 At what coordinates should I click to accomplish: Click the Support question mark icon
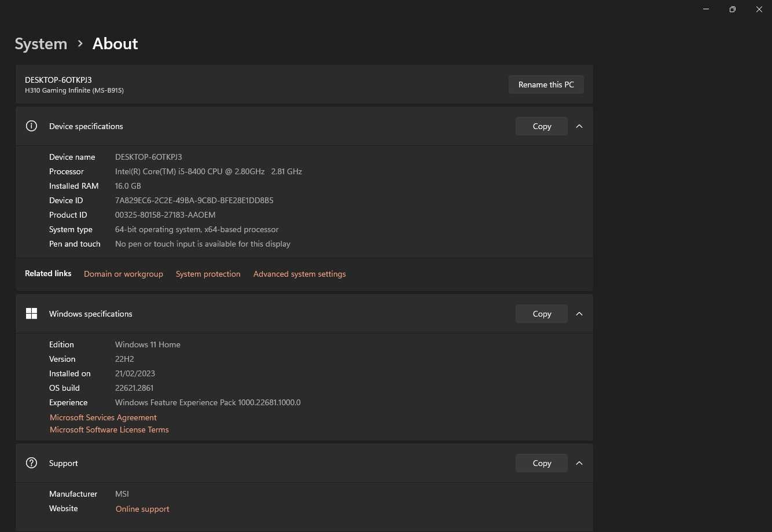[x=32, y=463]
